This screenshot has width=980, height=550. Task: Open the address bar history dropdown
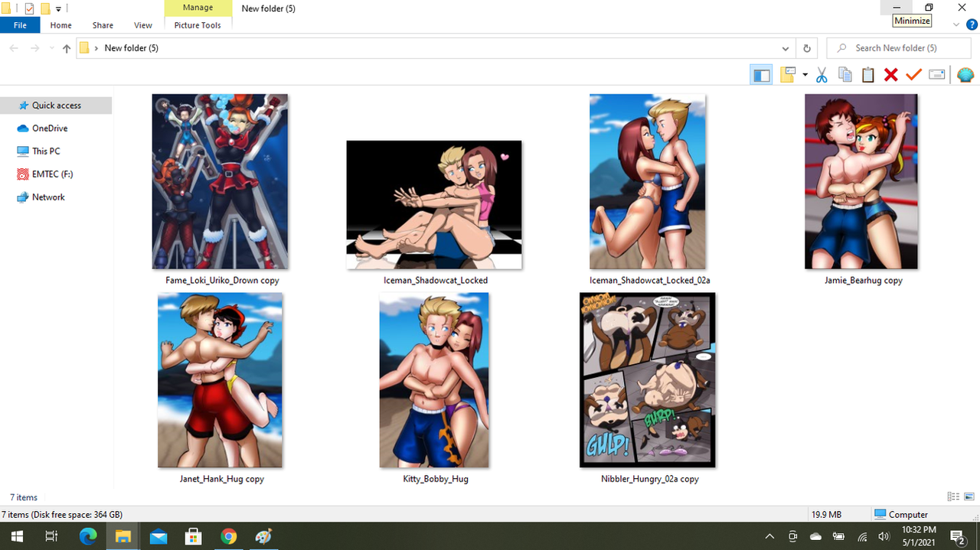click(x=786, y=48)
